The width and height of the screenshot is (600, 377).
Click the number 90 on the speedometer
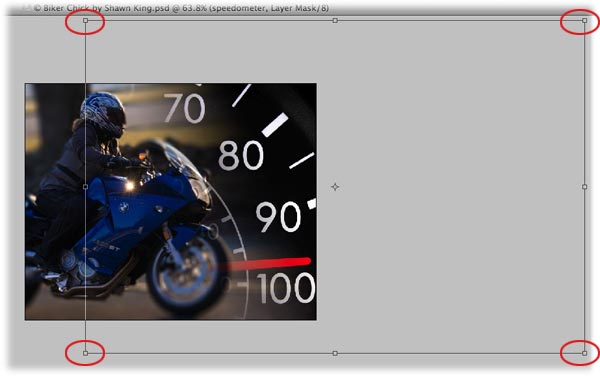tap(279, 217)
